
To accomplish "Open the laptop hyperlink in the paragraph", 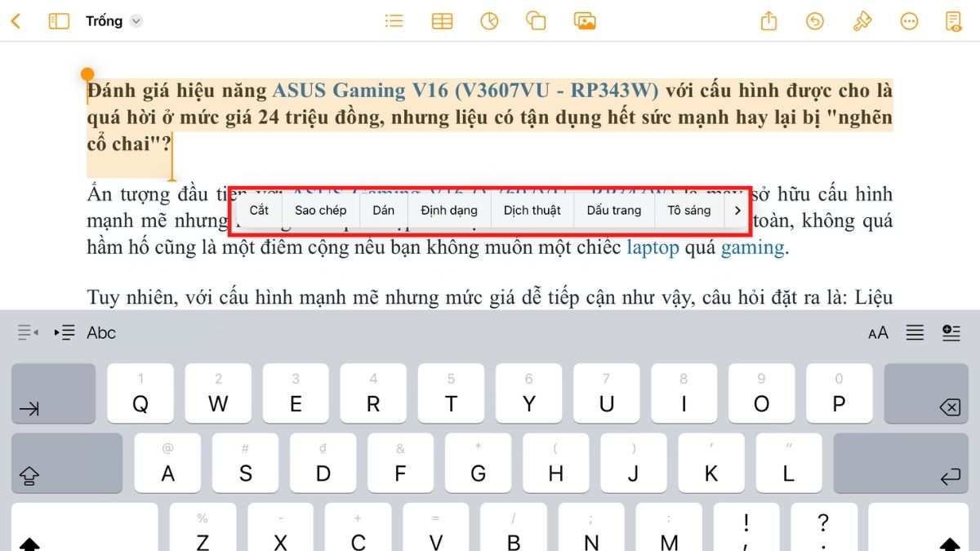I will 653,247.
